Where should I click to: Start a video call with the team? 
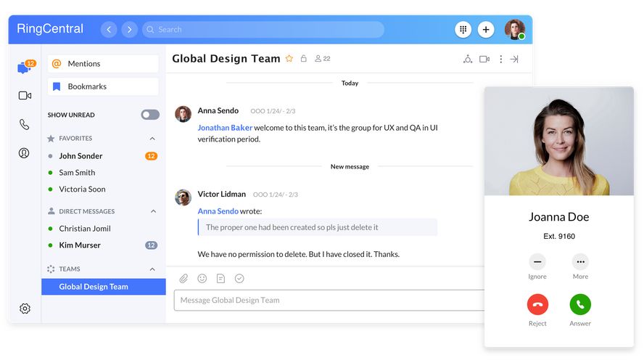point(484,60)
